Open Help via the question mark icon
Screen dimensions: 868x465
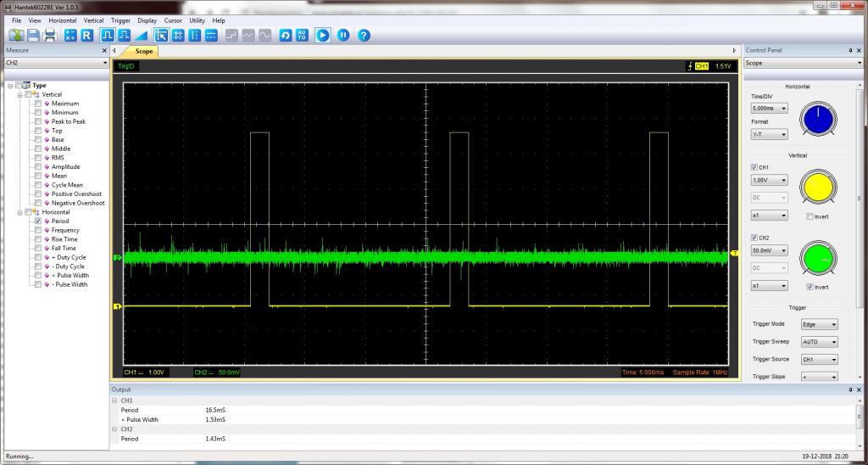(x=364, y=35)
